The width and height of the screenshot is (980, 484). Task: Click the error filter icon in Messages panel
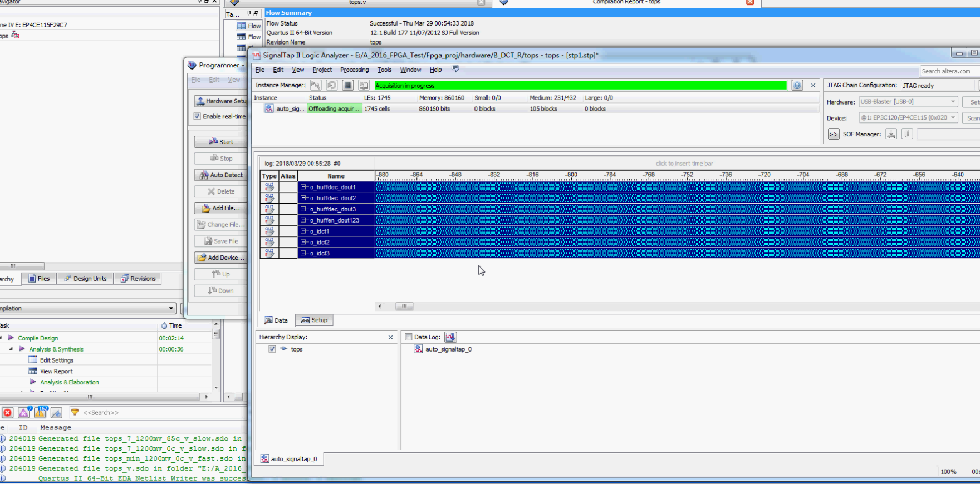coord(8,412)
